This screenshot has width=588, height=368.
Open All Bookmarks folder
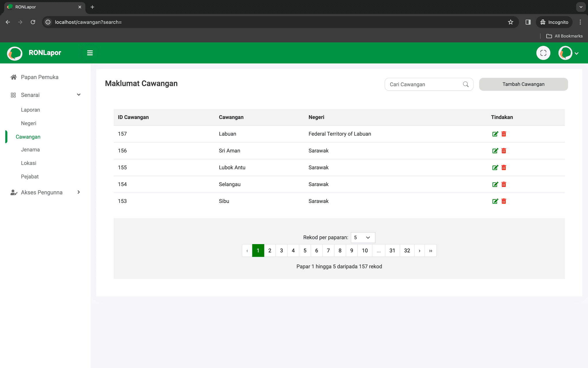pos(564,36)
